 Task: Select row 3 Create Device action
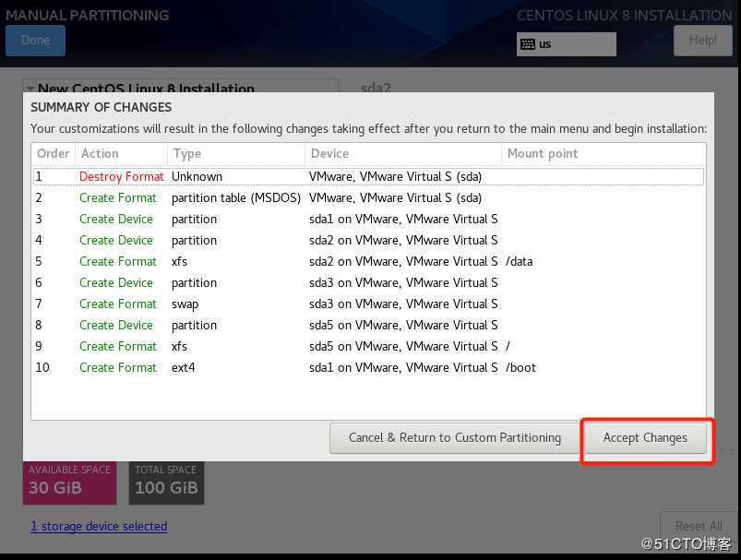click(x=116, y=220)
